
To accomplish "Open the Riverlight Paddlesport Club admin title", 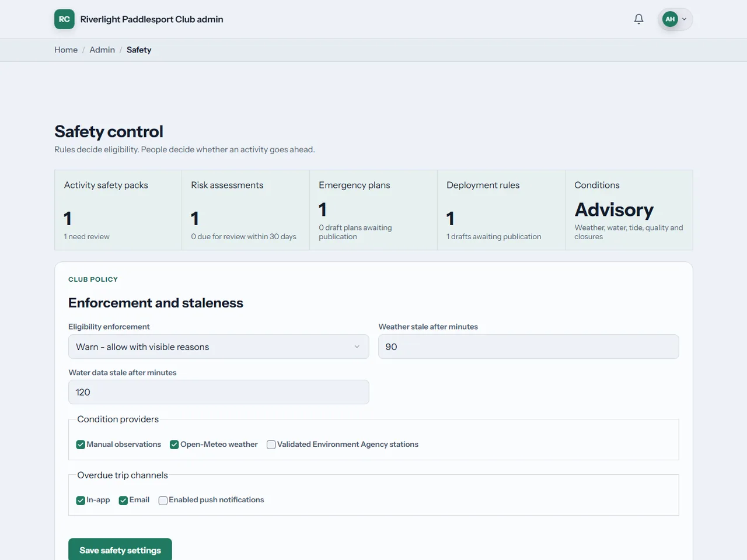I will point(152,19).
